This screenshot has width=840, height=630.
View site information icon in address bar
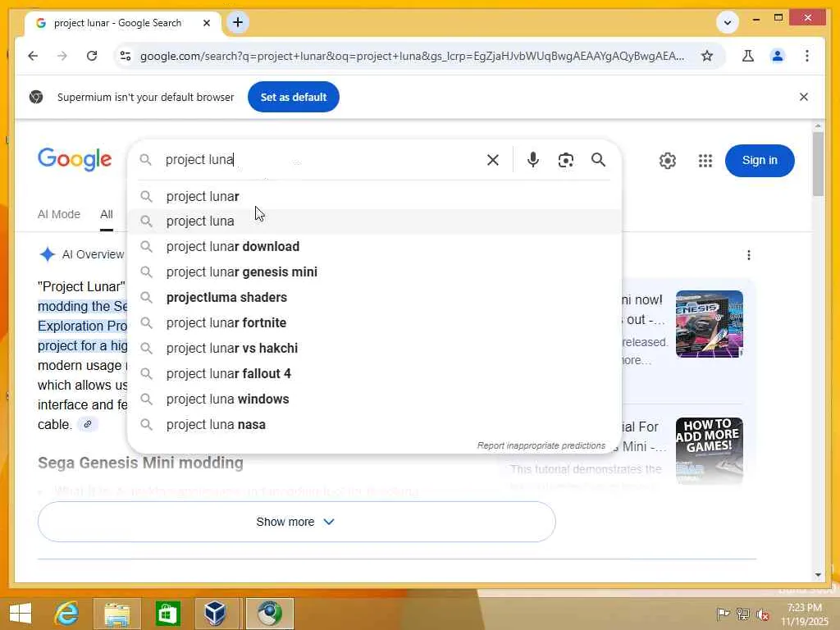point(126,56)
